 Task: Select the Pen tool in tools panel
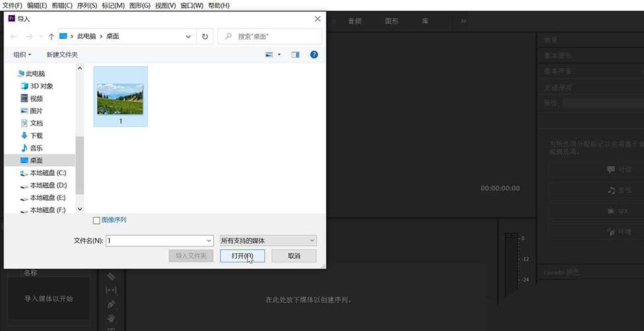click(112, 305)
